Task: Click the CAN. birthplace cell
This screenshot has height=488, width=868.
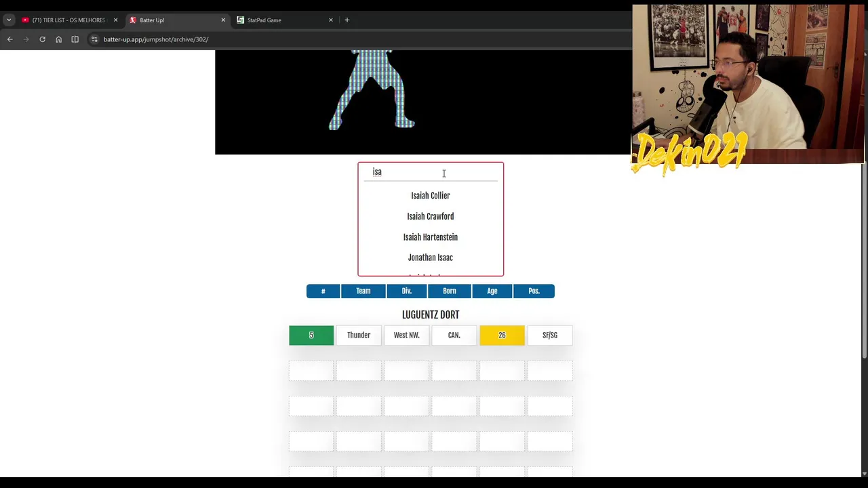Action: 454,335
